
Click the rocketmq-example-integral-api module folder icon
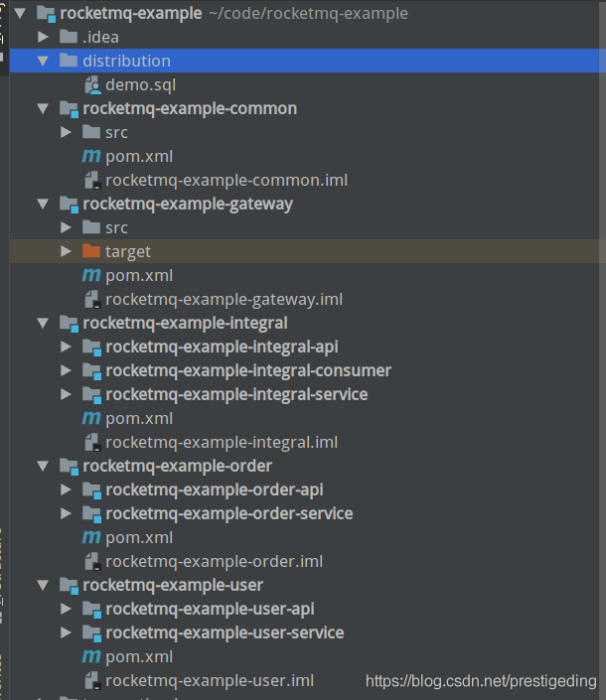click(x=91, y=348)
